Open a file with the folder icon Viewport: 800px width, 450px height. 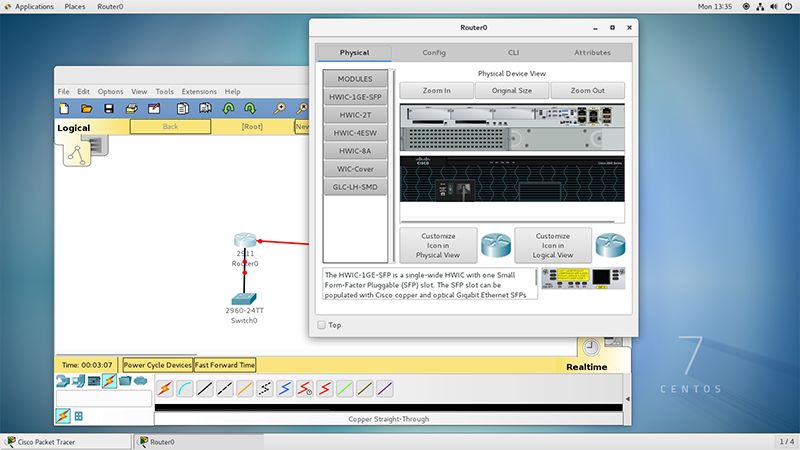pyautogui.click(x=87, y=108)
